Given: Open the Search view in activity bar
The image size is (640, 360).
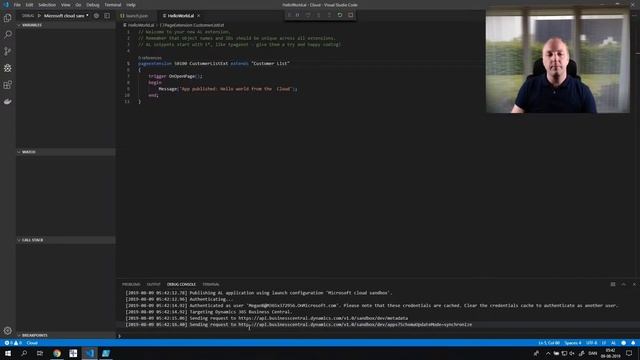Looking at the screenshot, I should coord(7,34).
